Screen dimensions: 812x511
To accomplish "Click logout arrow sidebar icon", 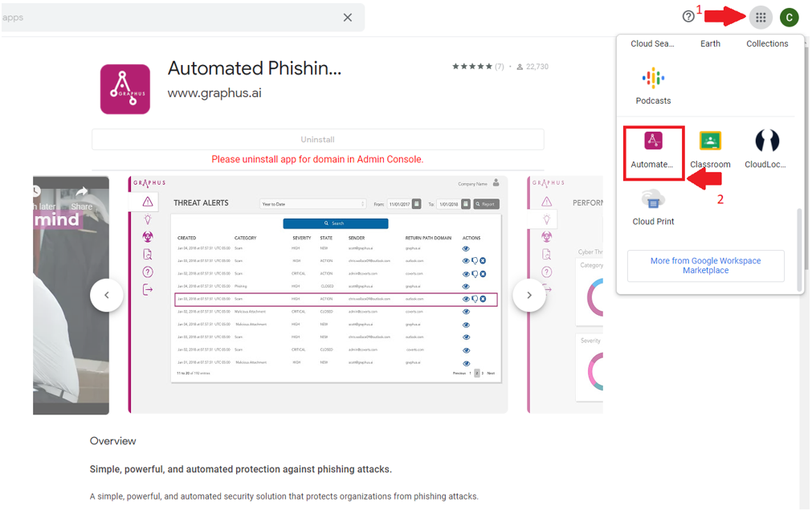I will [x=148, y=289].
